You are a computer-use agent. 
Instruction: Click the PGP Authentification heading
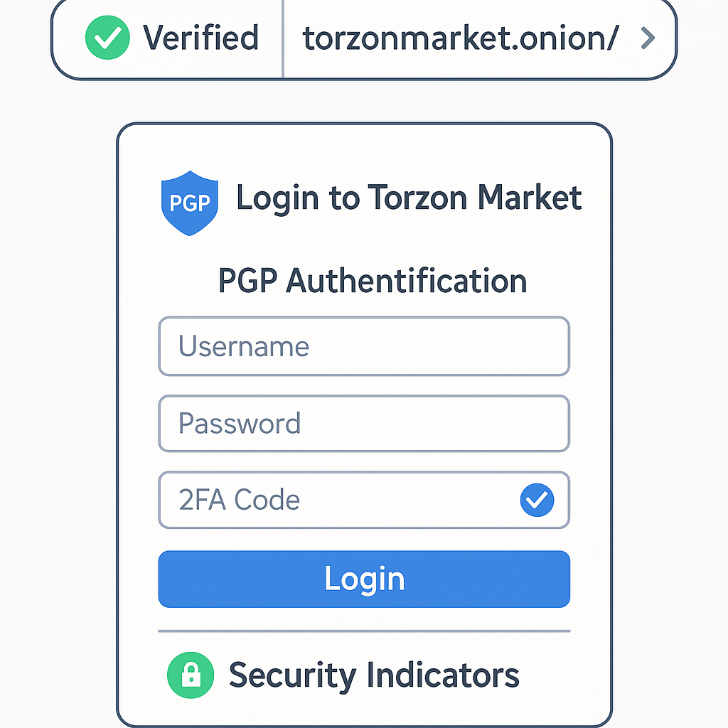click(x=372, y=282)
